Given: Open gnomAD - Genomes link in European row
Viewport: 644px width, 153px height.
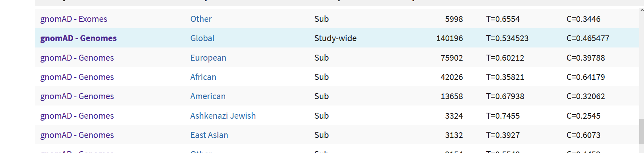Looking at the screenshot, I should tap(77, 58).
